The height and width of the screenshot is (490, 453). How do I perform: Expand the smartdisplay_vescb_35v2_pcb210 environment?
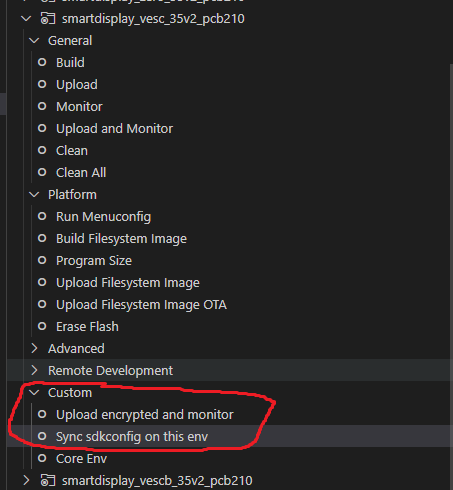(26, 481)
